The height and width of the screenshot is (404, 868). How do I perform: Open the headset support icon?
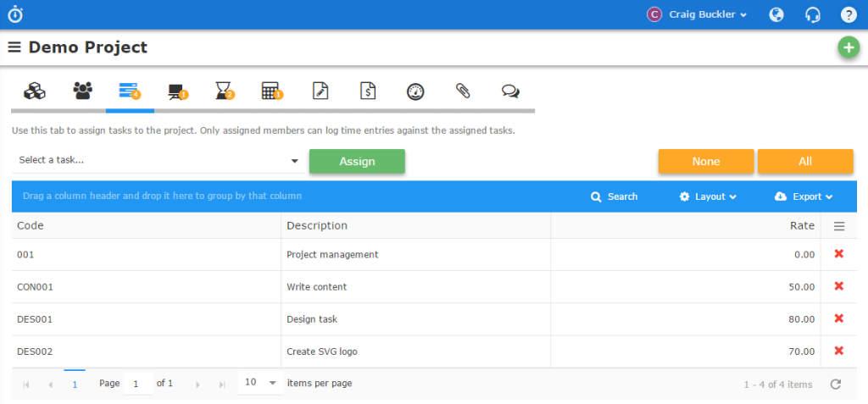[x=813, y=15]
